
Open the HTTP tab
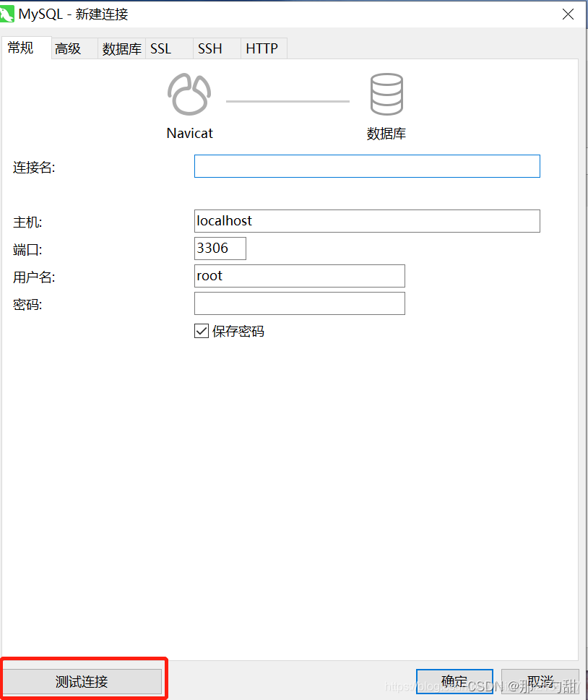click(x=264, y=48)
